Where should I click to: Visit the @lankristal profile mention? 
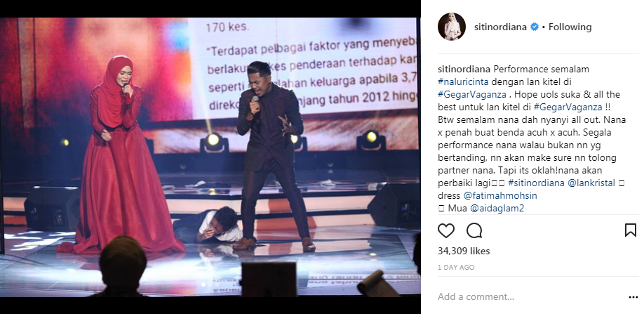pyautogui.click(x=591, y=183)
